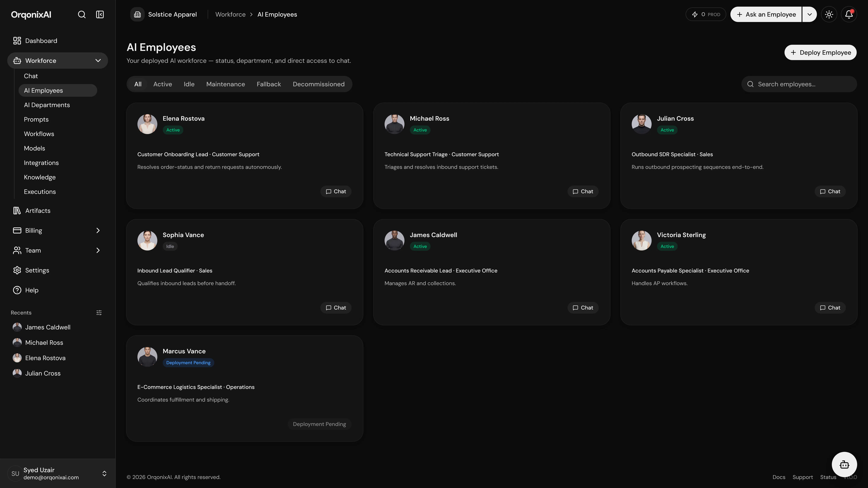Select the Active filter tab

point(162,84)
